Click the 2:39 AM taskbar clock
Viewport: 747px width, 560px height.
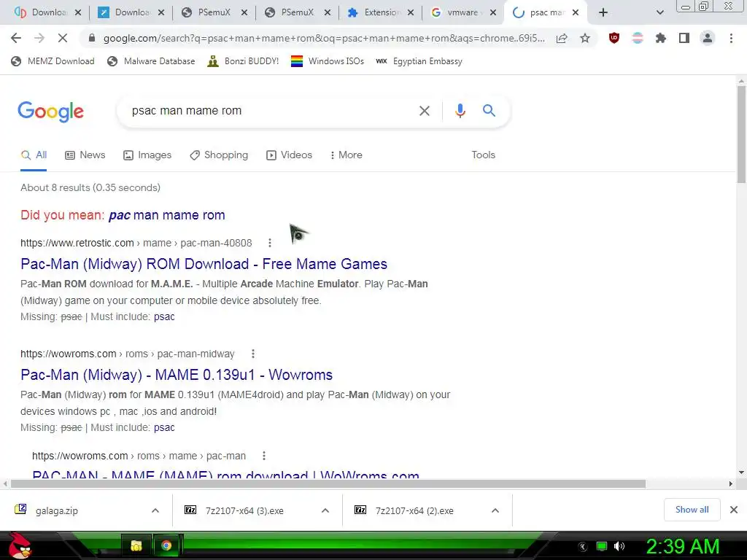pyautogui.click(x=683, y=546)
